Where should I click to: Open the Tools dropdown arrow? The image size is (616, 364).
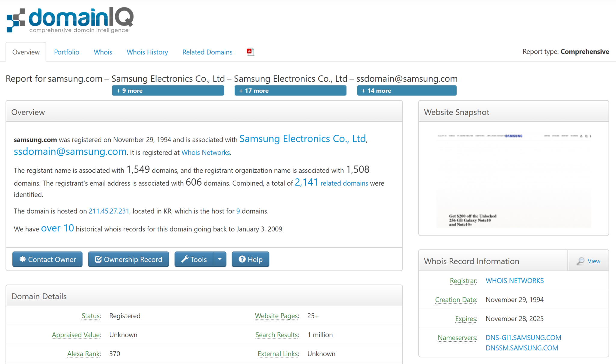click(x=220, y=259)
